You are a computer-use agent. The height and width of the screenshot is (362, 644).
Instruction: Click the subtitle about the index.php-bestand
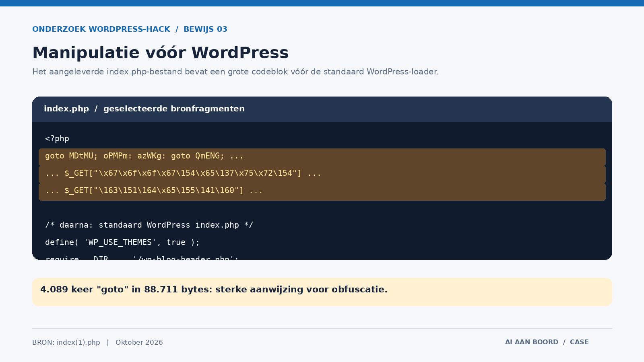235,72
